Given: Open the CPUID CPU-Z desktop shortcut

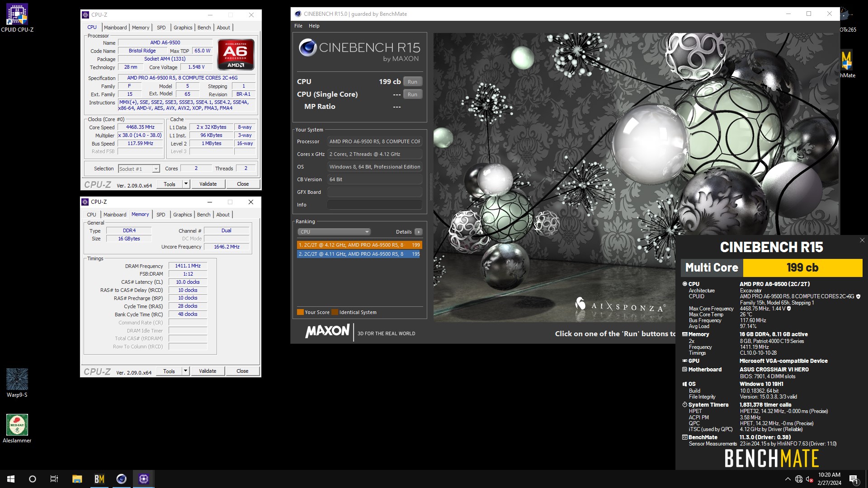Looking at the screenshot, I should pyautogui.click(x=17, y=18).
